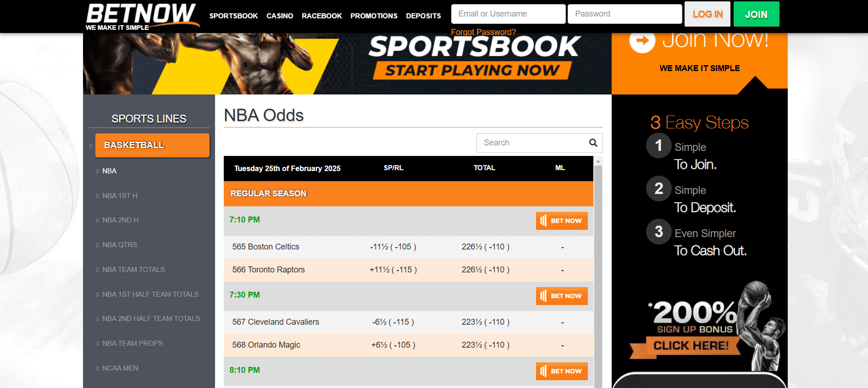Click the TOTAL column header
This screenshot has width=868, height=388.
click(484, 168)
